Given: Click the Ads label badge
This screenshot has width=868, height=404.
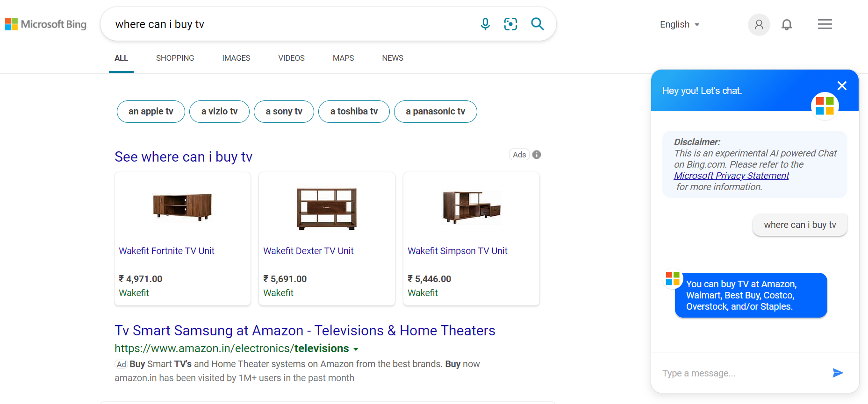Looking at the screenshot, I should (x=519, y=155).
